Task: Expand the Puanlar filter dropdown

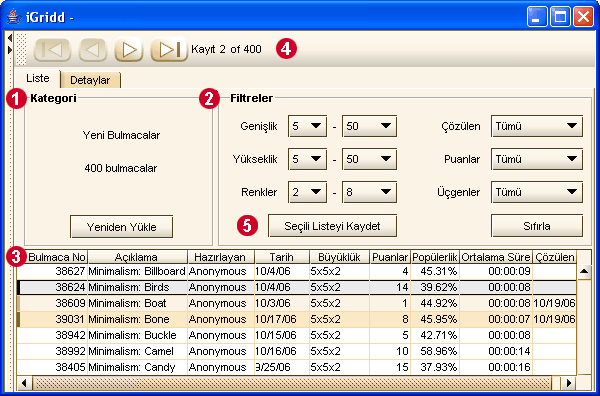Action: pos(537,159)
